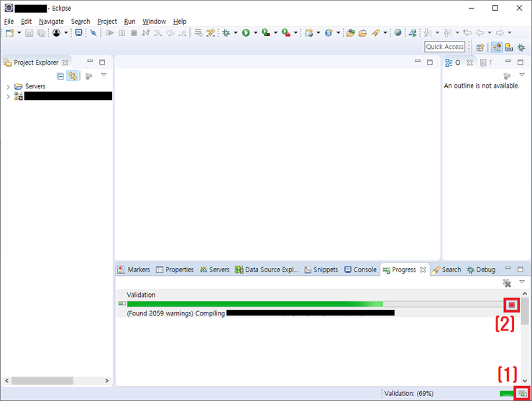
Task: Open Project Explorer view menu dropdown
Action: [104, 75]
